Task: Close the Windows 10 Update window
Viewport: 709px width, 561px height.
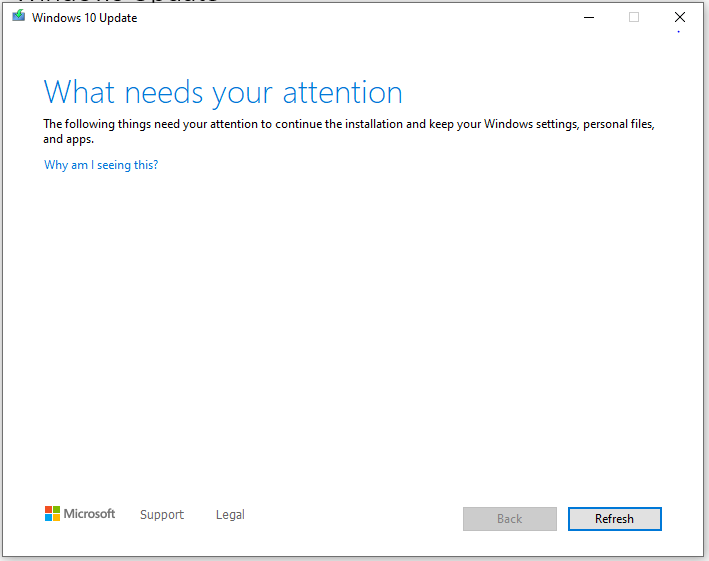Action: click(680, 17)
